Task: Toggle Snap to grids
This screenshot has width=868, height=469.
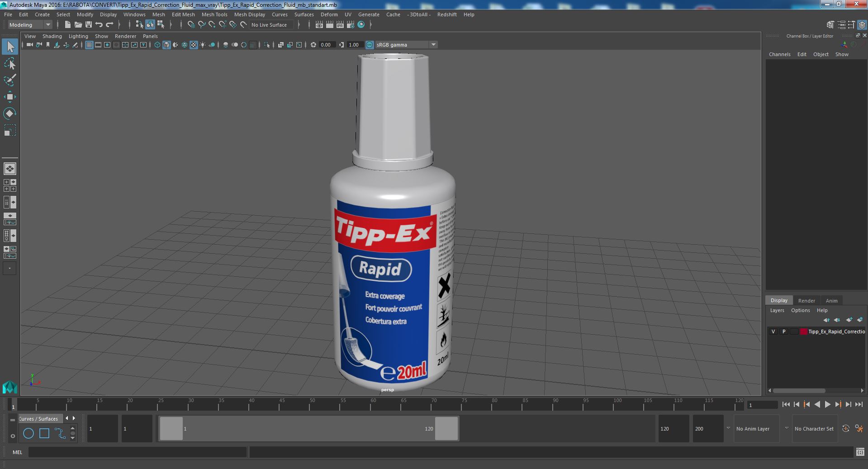Action: coord(191,25)
